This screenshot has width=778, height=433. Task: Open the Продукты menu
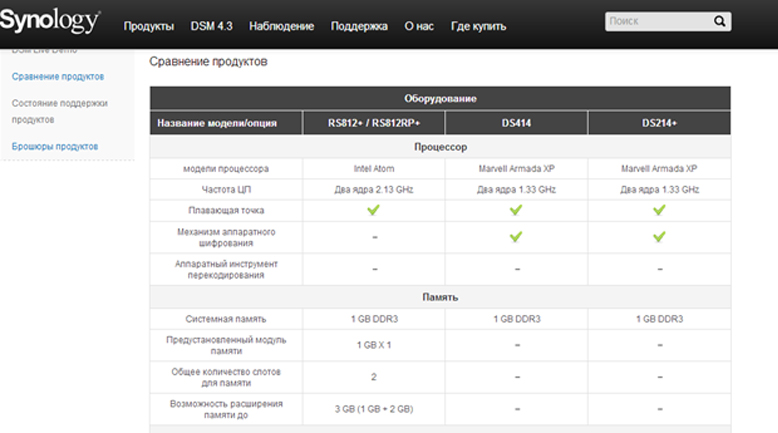pos(148,26)
